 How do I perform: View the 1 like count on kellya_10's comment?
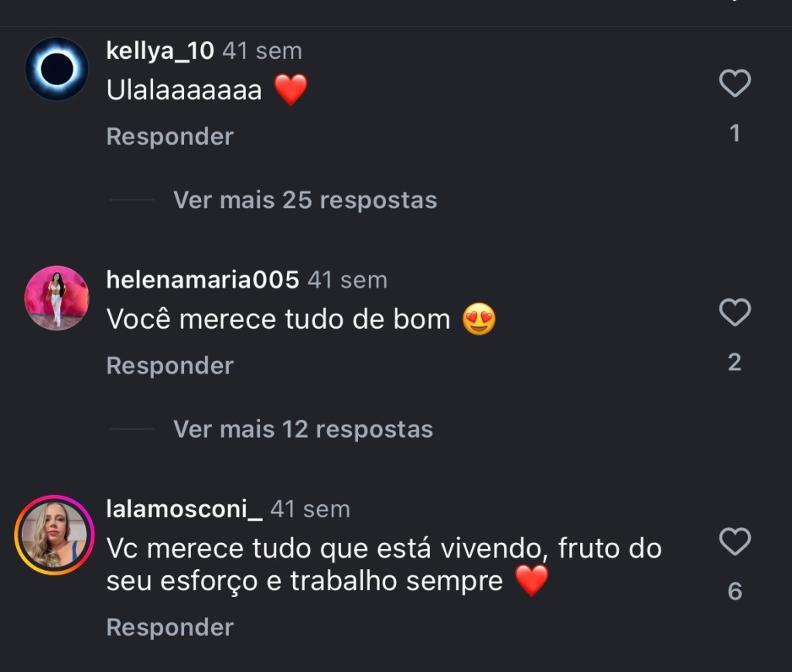click(x=735, y=134)
